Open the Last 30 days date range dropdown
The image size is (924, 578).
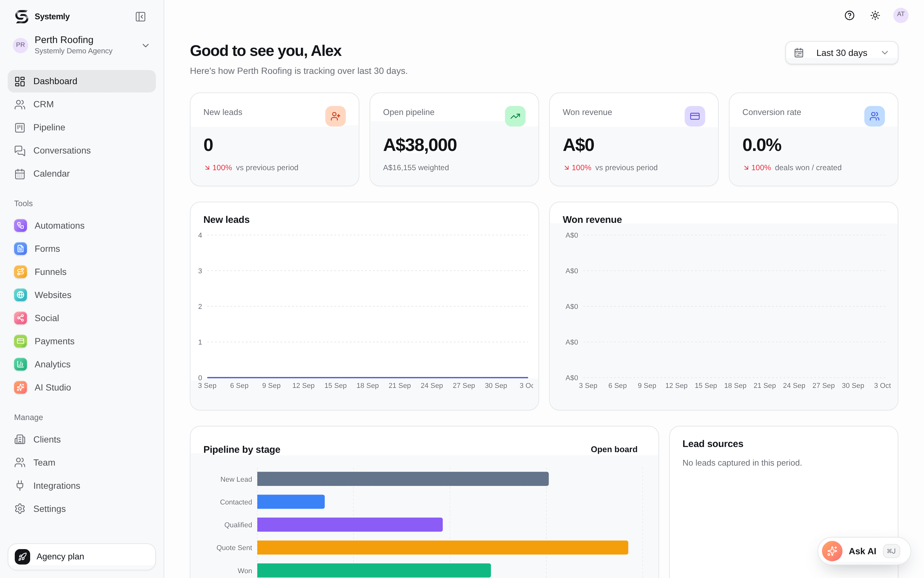coord(842,53)
